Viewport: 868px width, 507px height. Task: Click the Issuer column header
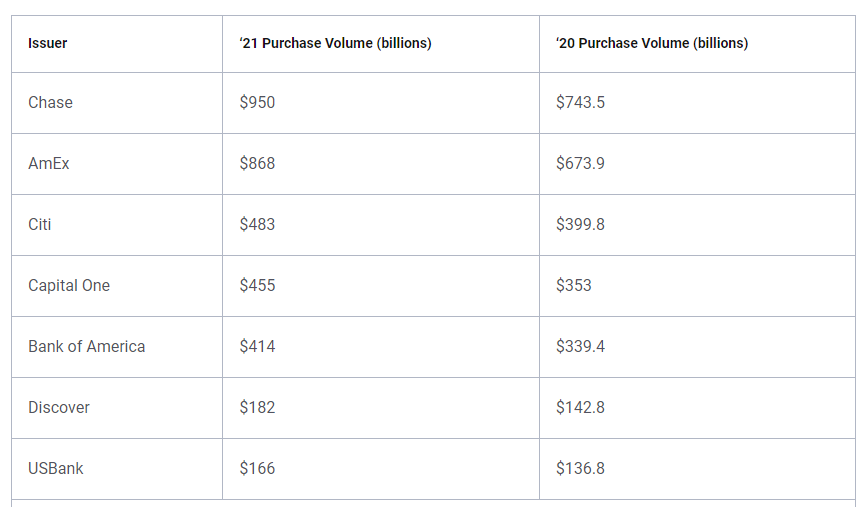click(x=48, y=43)
